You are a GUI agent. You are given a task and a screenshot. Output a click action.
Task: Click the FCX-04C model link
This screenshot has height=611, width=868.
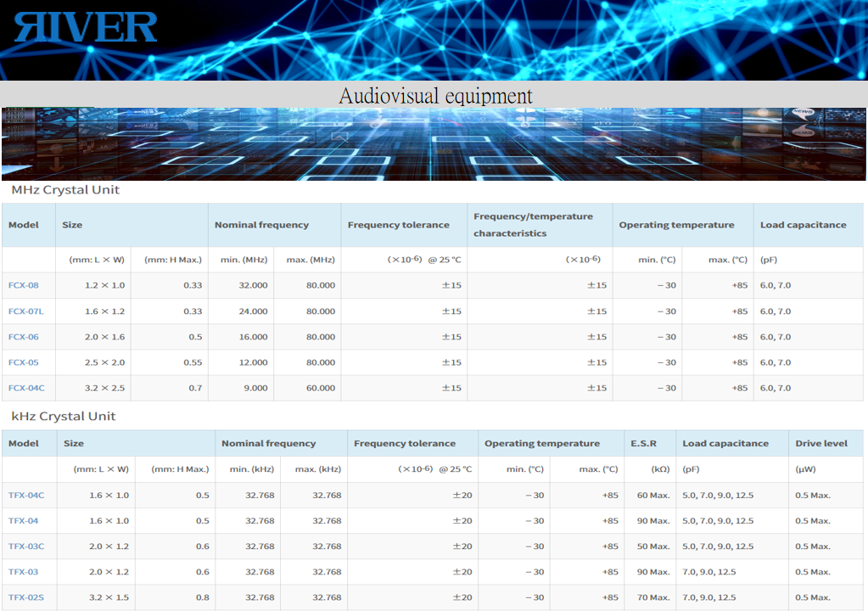pos(26,388)
